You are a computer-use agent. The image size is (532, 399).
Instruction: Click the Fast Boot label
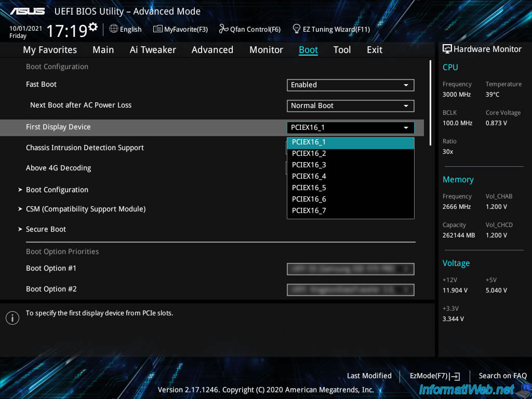click(x=42, y=84)
